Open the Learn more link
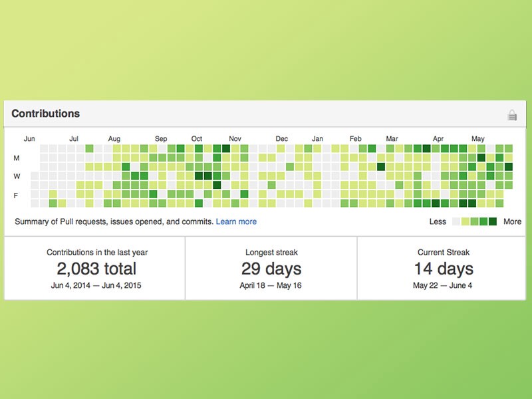The height and width of the screenshot is (399, 532). click(x=236, y=221)
